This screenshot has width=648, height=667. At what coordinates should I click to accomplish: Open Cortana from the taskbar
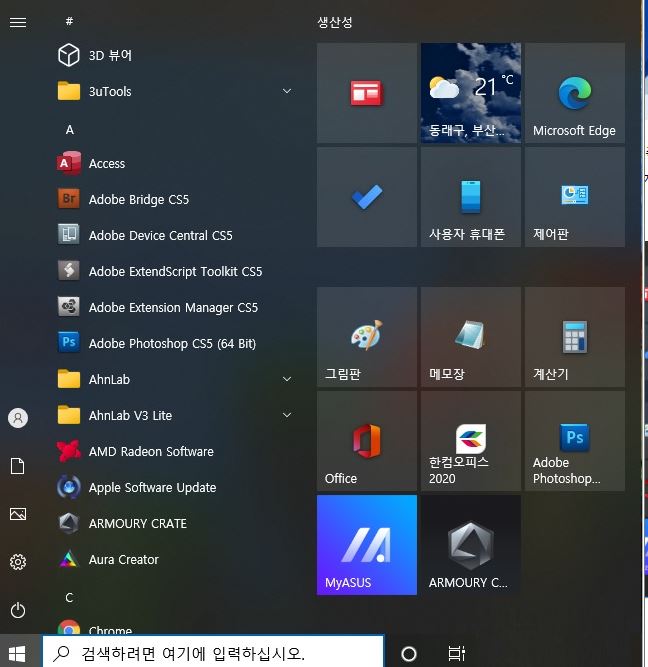pyautogui.click(x=409, y=653)
